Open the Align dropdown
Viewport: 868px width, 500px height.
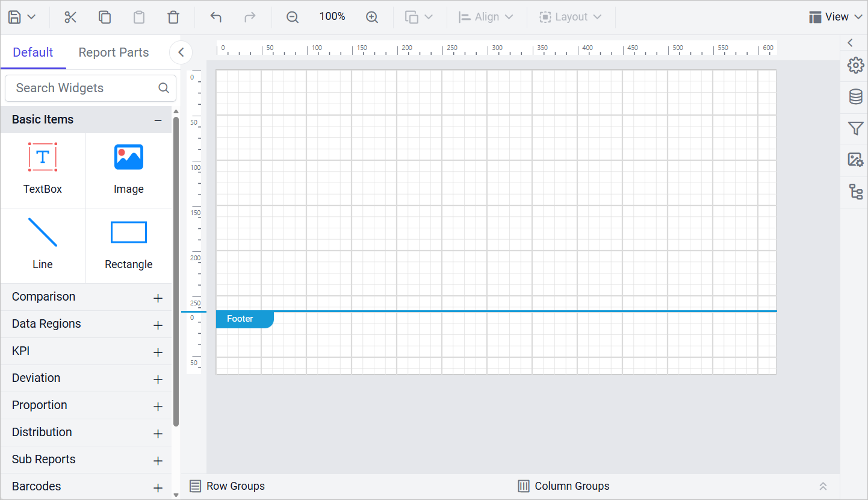point(486,16)
